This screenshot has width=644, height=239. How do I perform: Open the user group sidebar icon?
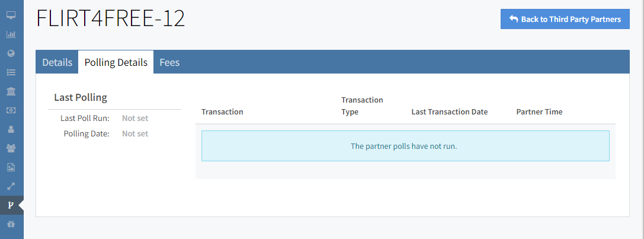(11, 148)
